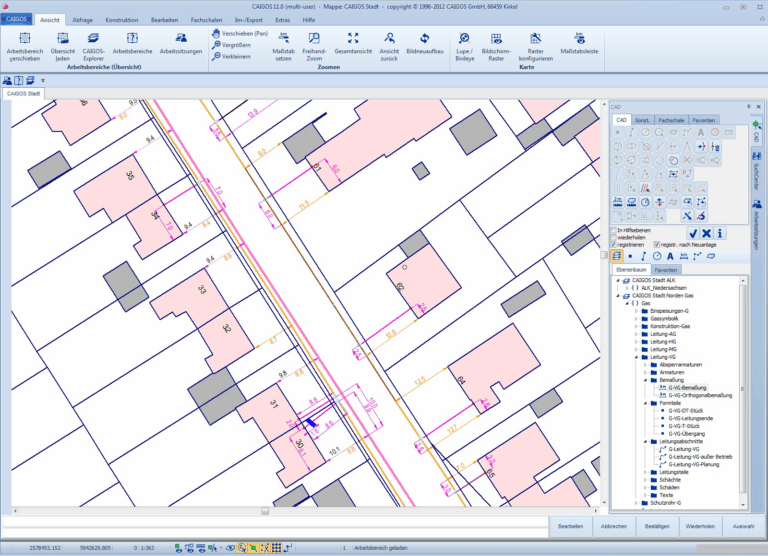Switch to the Fachschale palette tab
The width and height of the screenshot is (768, 556).
[x=671, y=119]
